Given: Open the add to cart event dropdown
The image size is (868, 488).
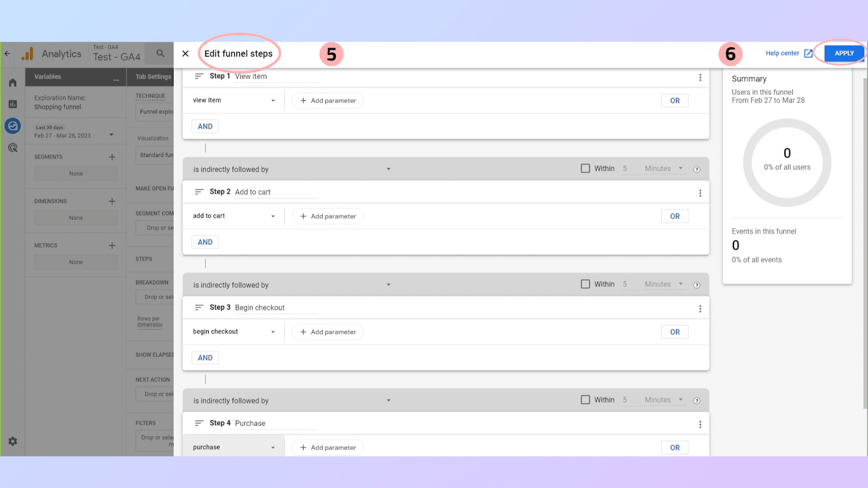Looking at the screenshot, I should 234,216.
